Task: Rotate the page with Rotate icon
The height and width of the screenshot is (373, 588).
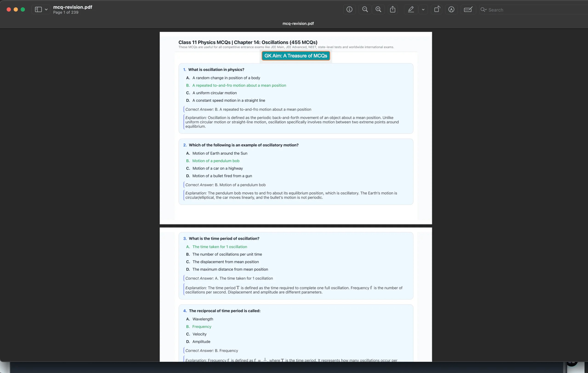Action: (437, 9)
